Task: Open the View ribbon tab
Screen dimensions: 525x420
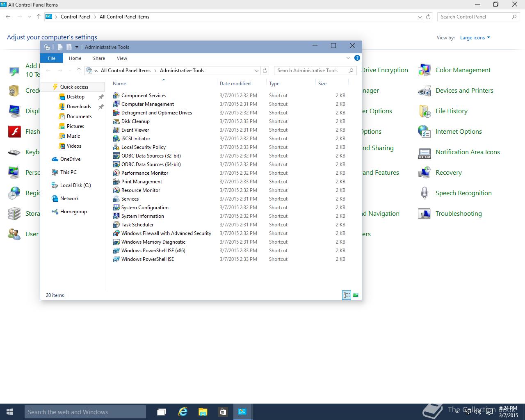Action: pyautogui.click(x=122, y=58)
